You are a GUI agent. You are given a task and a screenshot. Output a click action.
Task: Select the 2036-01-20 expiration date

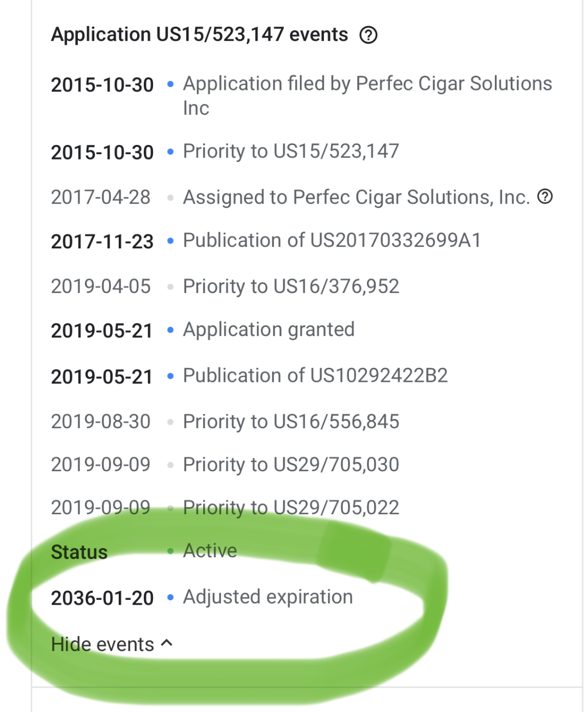click(x=102, y=598)
